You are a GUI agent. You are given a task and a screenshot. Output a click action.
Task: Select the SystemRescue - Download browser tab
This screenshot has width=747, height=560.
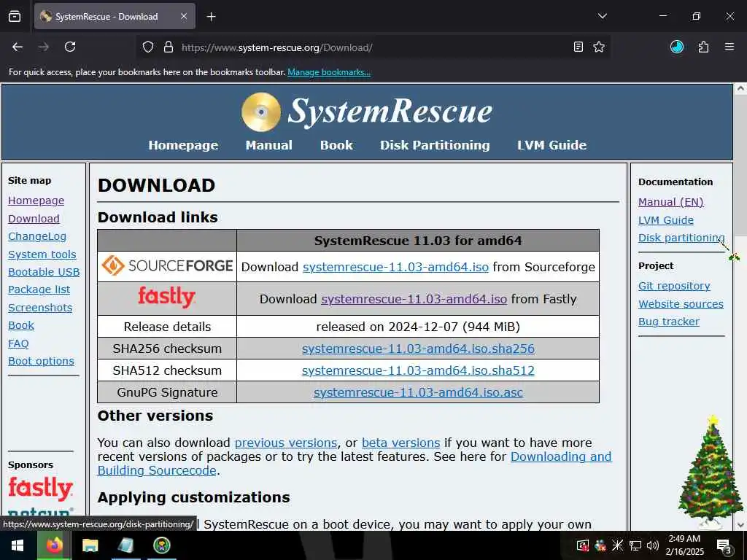pyautogui.click(x=115, y=16)
